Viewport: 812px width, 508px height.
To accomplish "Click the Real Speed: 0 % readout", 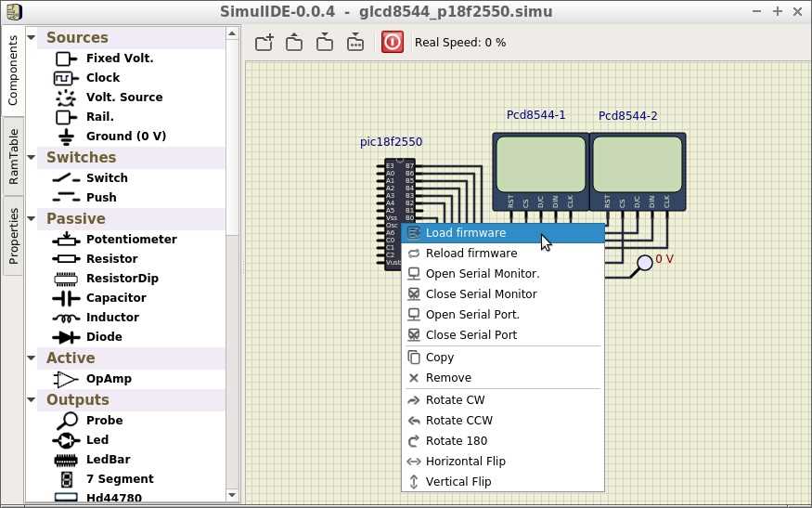I will [x=460, y=43].
